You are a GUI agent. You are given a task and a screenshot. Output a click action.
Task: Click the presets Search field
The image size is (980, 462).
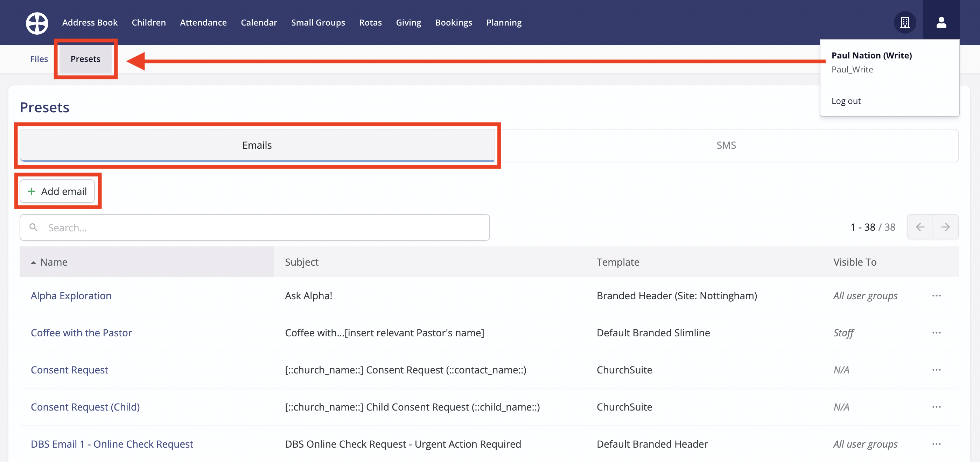[x=254, y=227]
